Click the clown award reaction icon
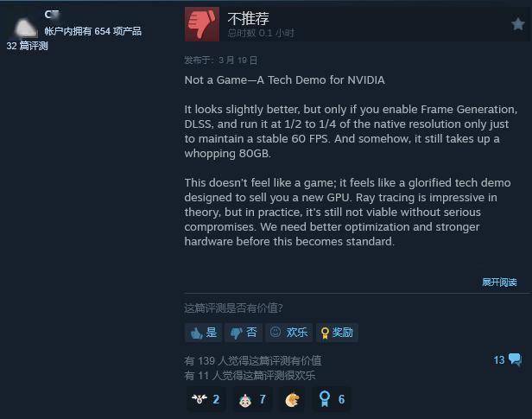This screenshot has width=532, height=419. click(x=245, y=400)
